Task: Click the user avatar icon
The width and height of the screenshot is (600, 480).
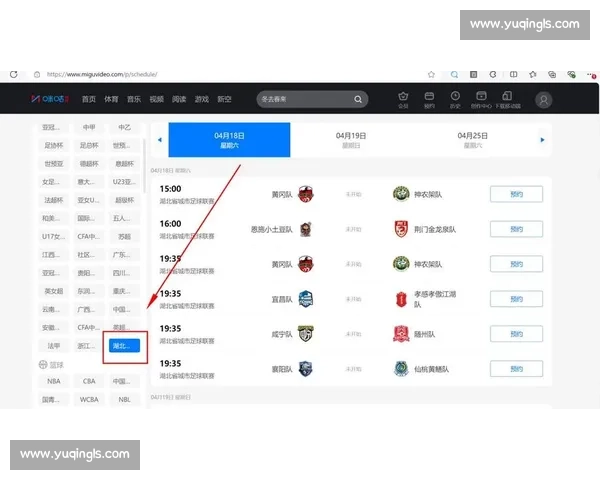Action: coord(543,100)
